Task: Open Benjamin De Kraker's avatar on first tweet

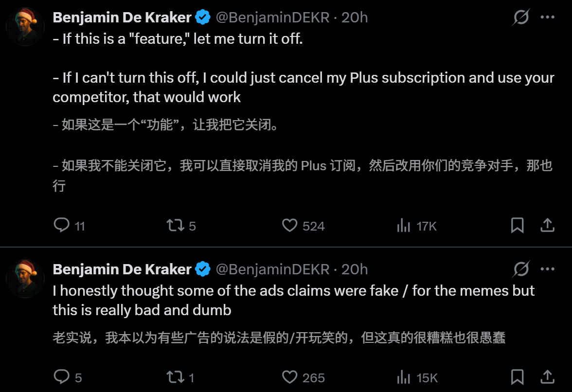Action: coord(25,26)
